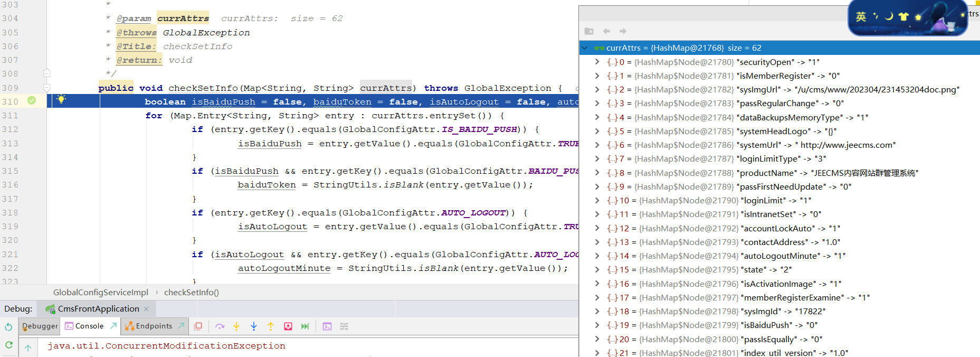
Task: Toggle the IME English/Chinese mode indicator
Action: pos(861,16)
